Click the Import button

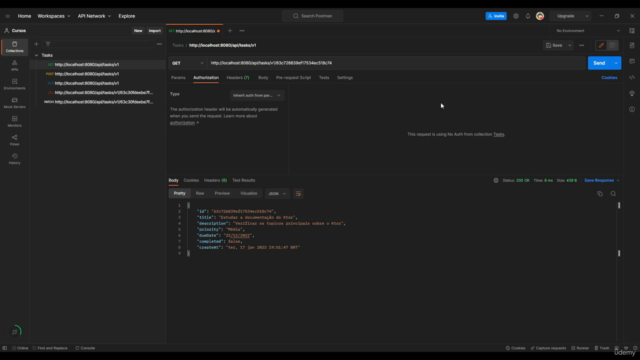pyautogui.click(x=155, y=31)
